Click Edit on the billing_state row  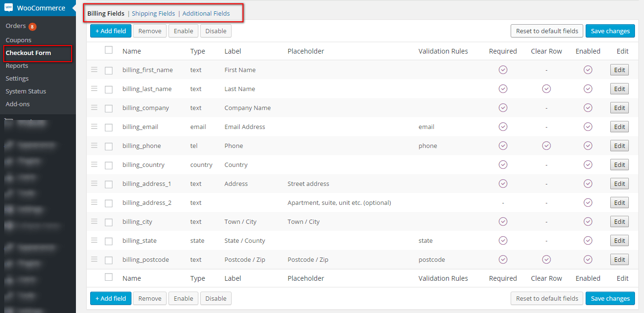click(x=619, y=240)
